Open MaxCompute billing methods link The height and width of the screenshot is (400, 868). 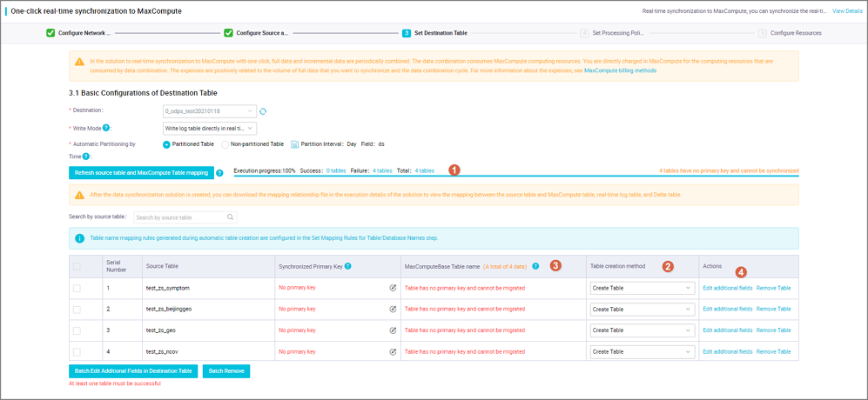tap(621, 70)
